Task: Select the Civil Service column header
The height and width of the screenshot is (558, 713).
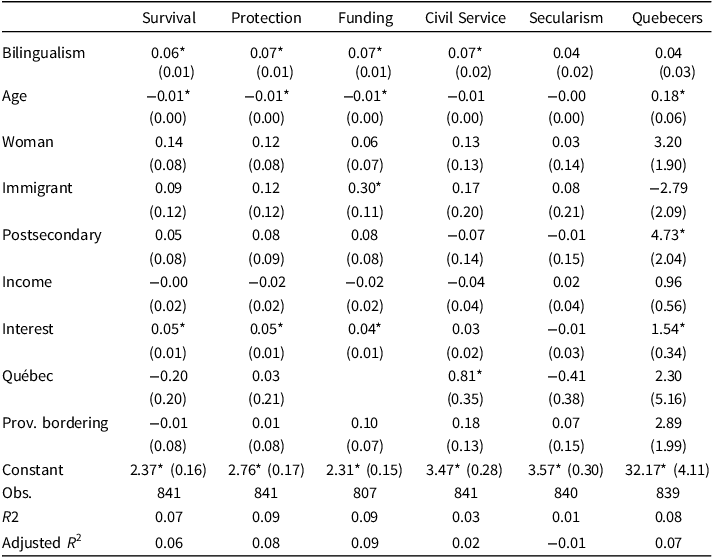Action: click(463, 18)
